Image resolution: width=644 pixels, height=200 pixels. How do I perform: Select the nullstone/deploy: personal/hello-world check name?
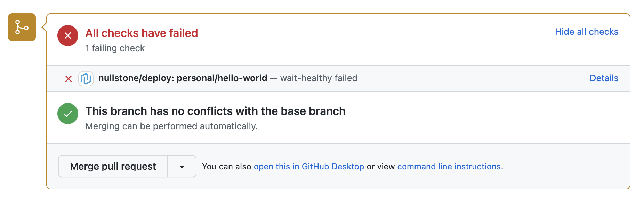[x=183, y=78]
